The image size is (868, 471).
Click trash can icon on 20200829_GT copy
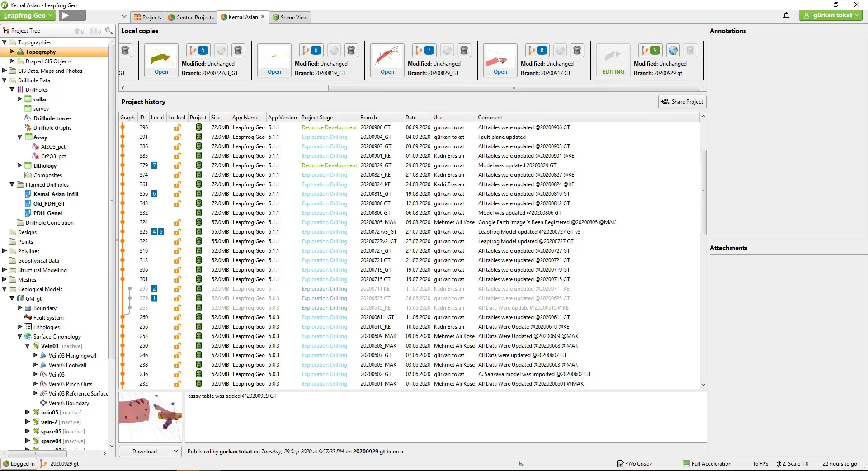coord(464,50)
